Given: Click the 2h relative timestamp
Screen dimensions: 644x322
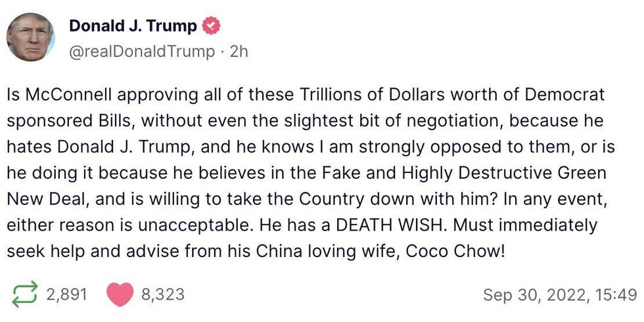Looking at the screenshot, I should click(239, 51).
